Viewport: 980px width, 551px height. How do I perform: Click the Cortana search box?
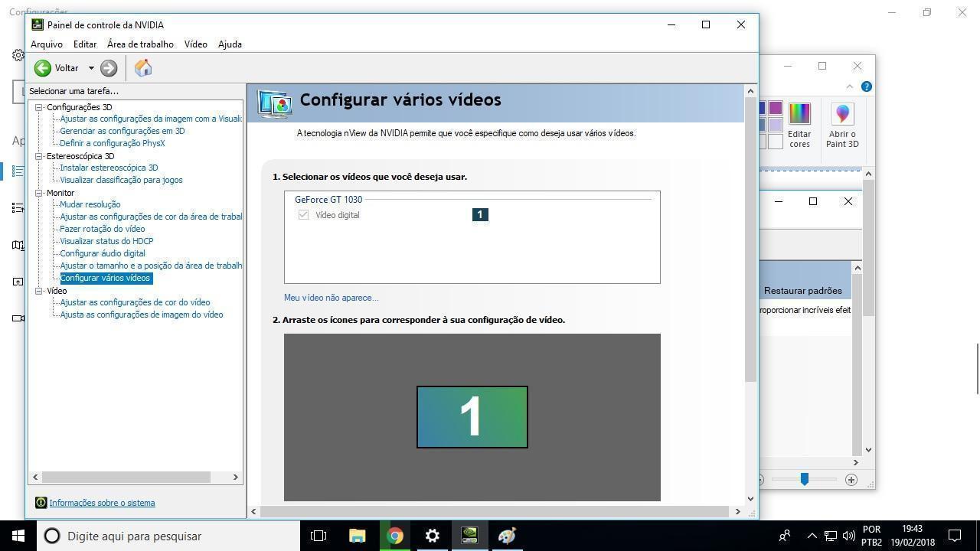coord(168,536)
